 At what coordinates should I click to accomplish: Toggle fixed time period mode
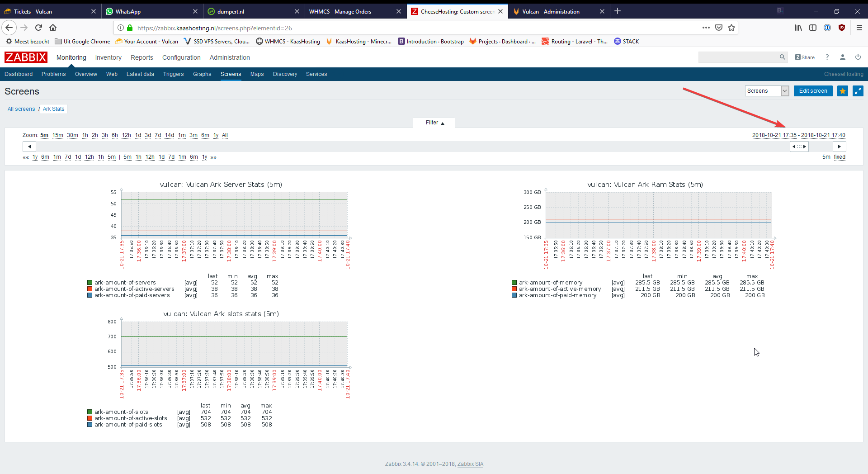click(x=840, y=157)
